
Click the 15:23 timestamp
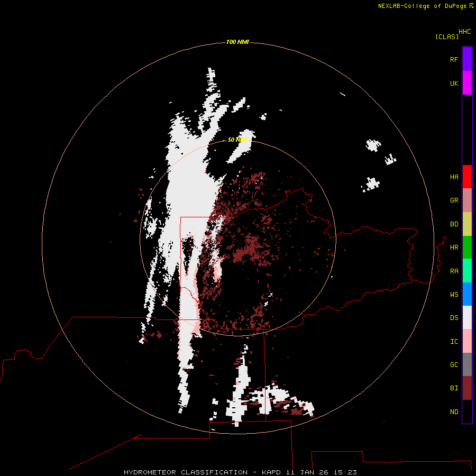pos(346,472)
